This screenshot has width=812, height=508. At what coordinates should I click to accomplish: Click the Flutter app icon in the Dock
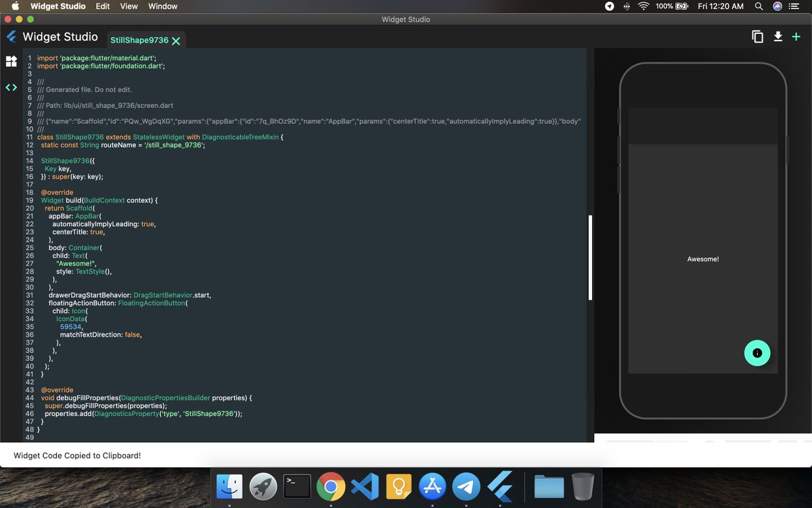tap(500, 486)
